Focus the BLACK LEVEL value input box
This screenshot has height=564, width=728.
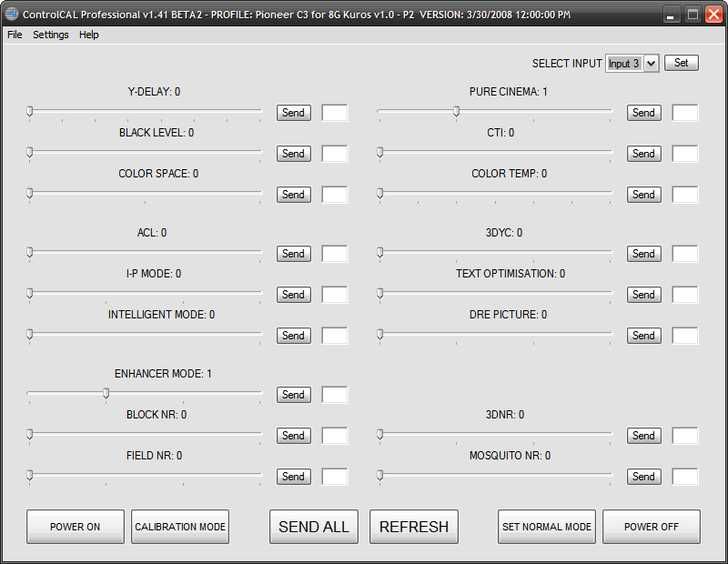pos(335,154)
